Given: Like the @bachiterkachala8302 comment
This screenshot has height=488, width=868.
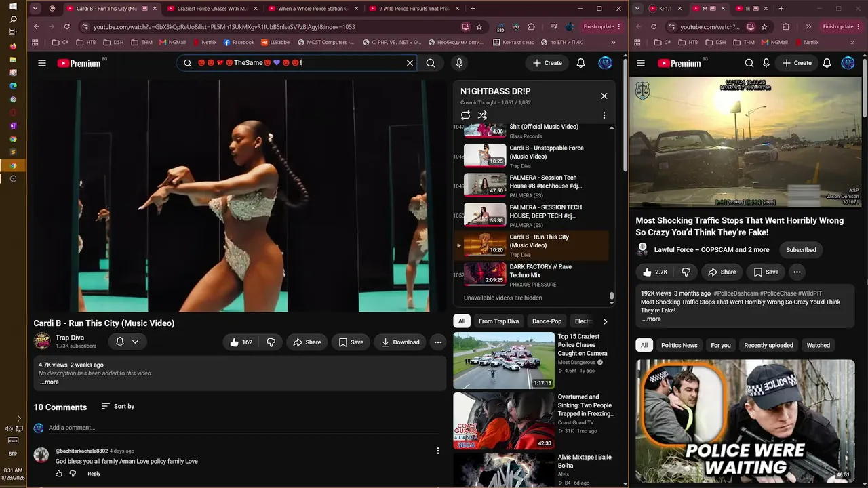Looking at the screenshot, I should point(59,474).
